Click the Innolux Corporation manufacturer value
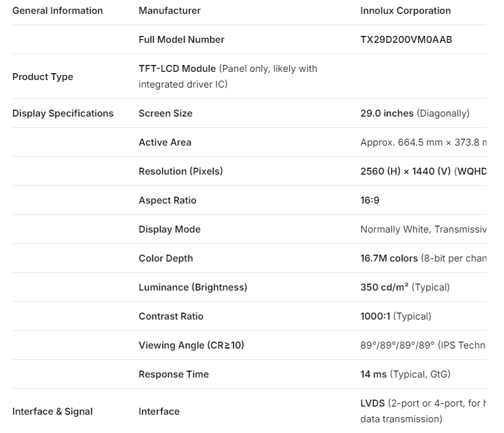The width and height of the screenshot is (504, 433). (405, 11)
